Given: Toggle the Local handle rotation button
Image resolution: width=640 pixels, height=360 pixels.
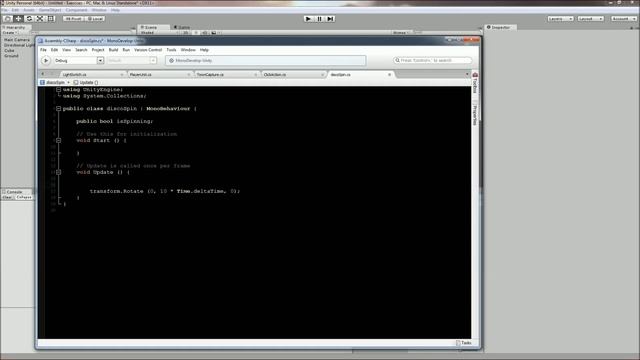Looking at the screenshot, I should [95, 19].
